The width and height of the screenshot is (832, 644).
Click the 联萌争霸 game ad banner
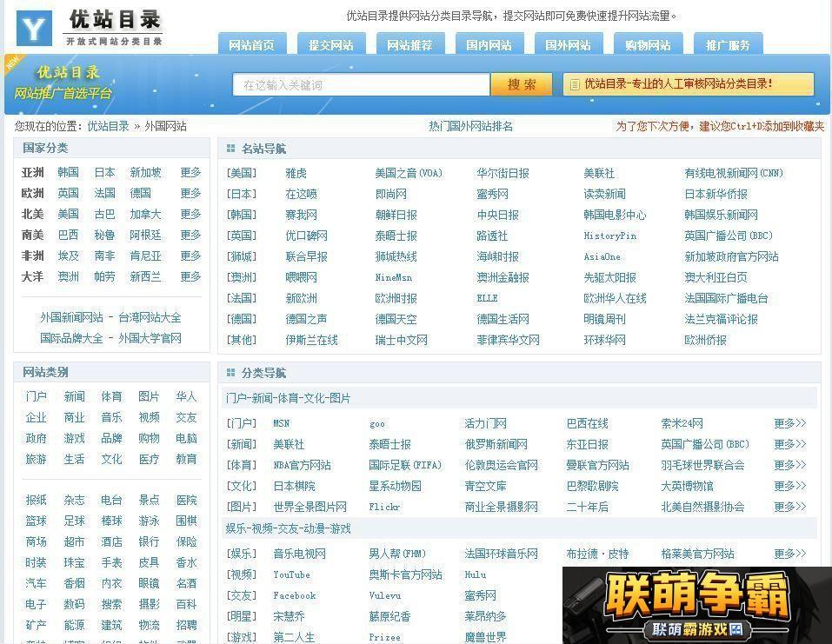coord(696,605)
